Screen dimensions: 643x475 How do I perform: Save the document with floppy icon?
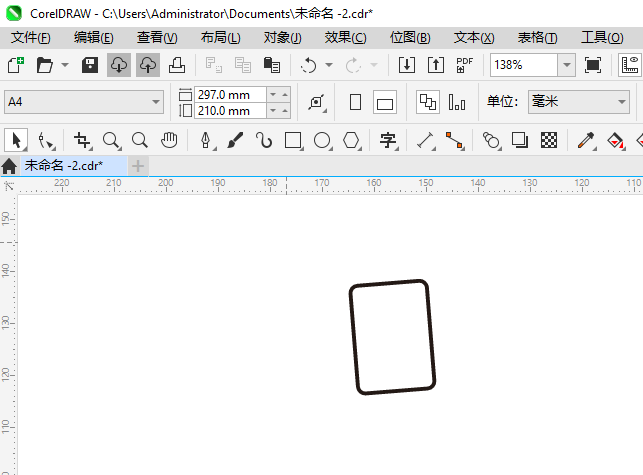[x=90, y=65]
